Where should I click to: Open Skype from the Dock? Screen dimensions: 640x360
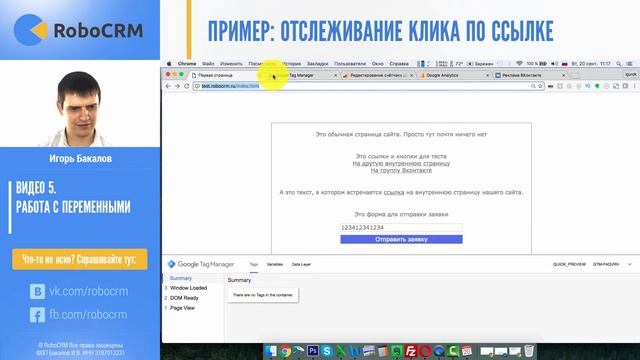[327, 351]
